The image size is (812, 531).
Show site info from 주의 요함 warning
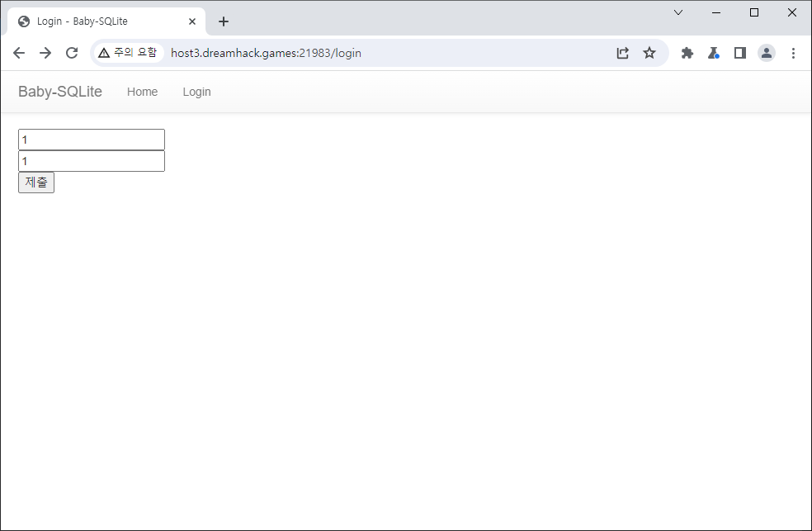coord(127,53)
